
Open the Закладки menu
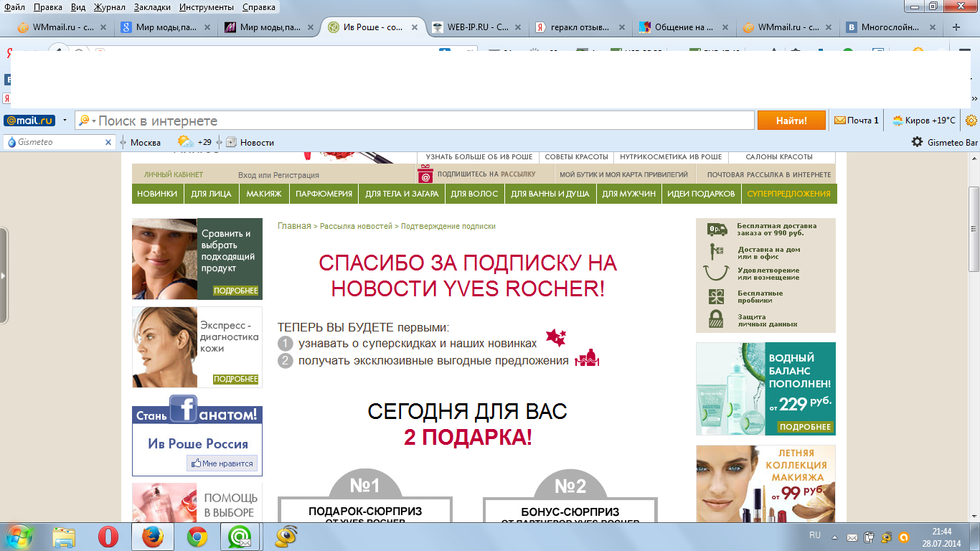tap(153, 6)
